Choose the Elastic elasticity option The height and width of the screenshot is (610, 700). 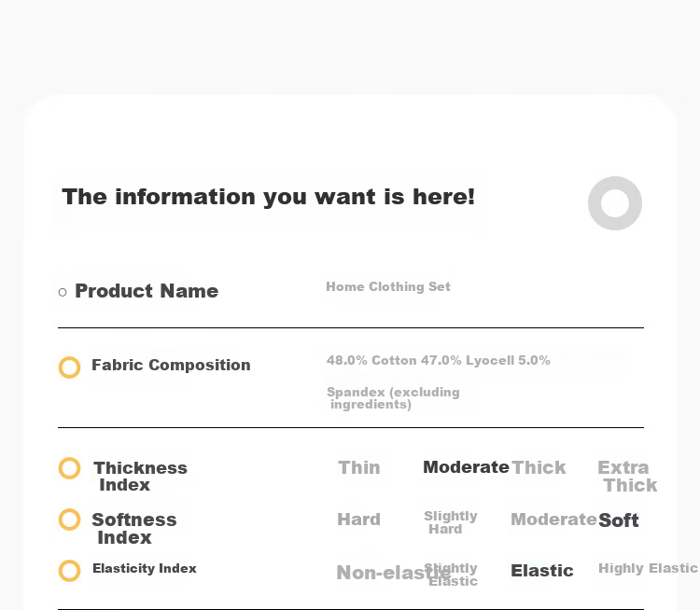click(542, 571)
